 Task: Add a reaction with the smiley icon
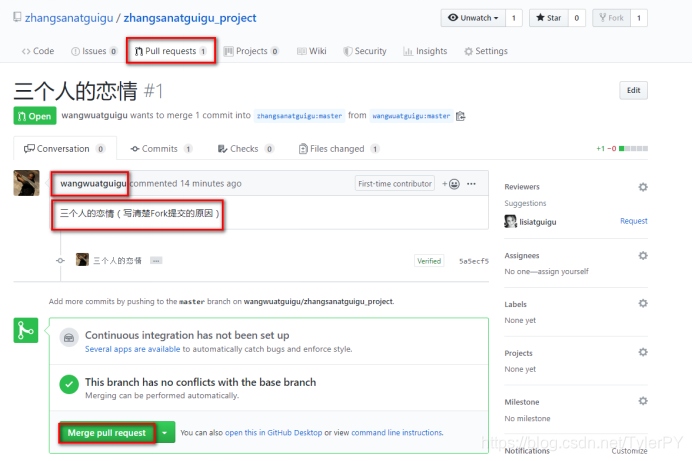pos(451,184)
